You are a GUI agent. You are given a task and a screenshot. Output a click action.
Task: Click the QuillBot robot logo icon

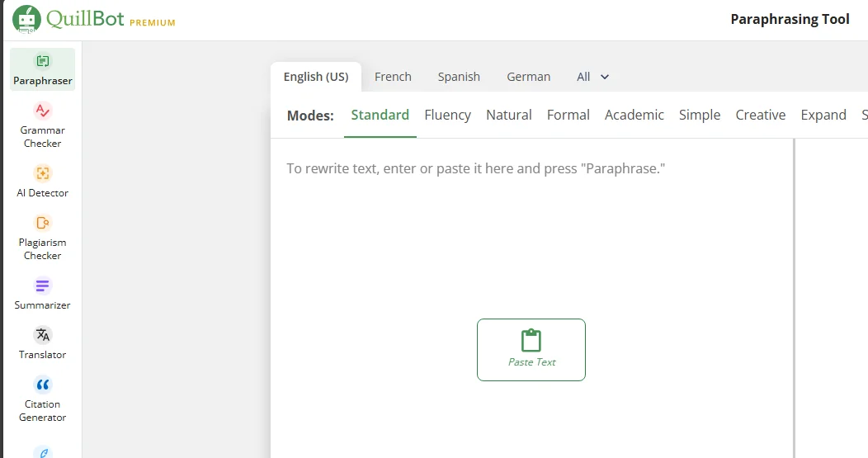[x=26, y=19]
